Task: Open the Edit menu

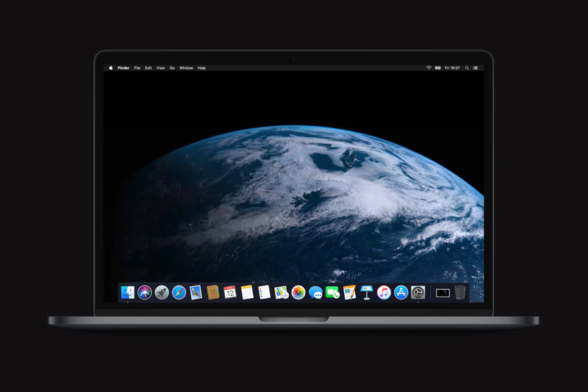Action: 148,68
